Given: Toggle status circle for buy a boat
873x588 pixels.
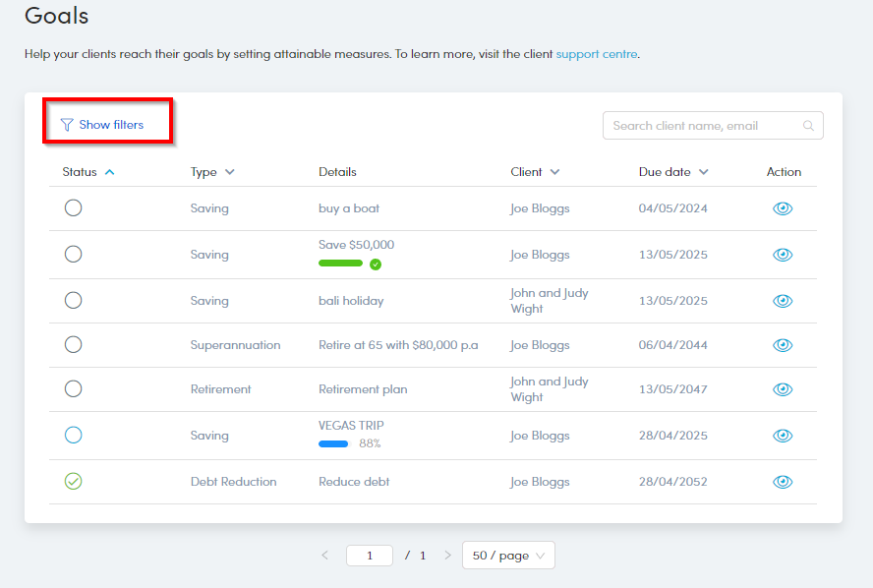Looking at the screenshot, I should pos(73,207).
